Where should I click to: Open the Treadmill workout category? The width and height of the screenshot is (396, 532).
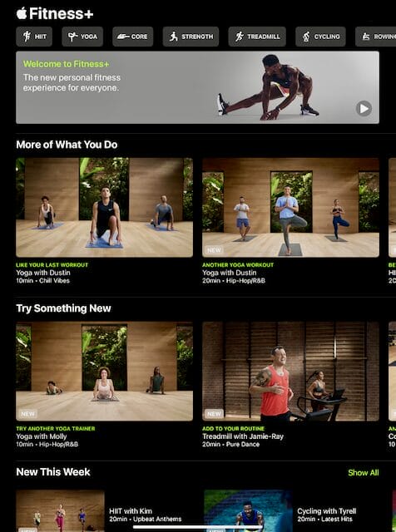[x=257, y=37]
